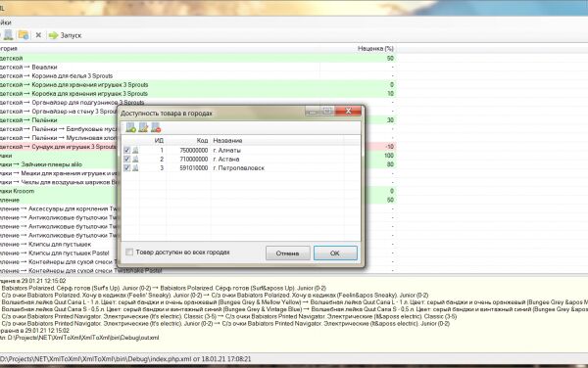Select the 'г. Астана' name cell
Viewport: 588px width, 368px height.
tap(226, 160)
